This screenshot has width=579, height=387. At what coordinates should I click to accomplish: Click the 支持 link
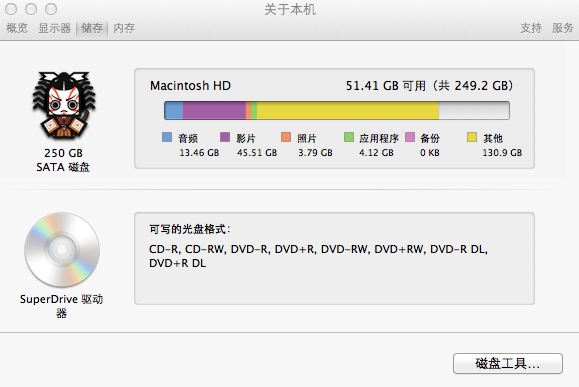[x=531, y=28]
